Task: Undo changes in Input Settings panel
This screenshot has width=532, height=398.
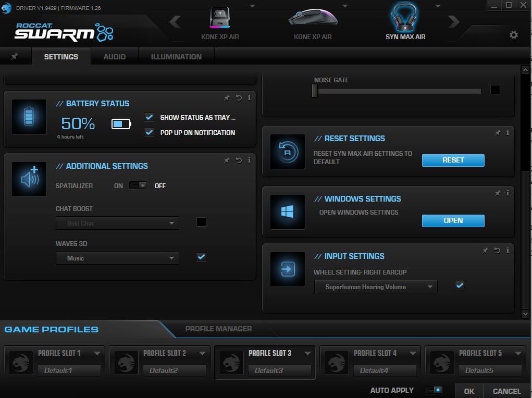Action: [x=498, y=251]
